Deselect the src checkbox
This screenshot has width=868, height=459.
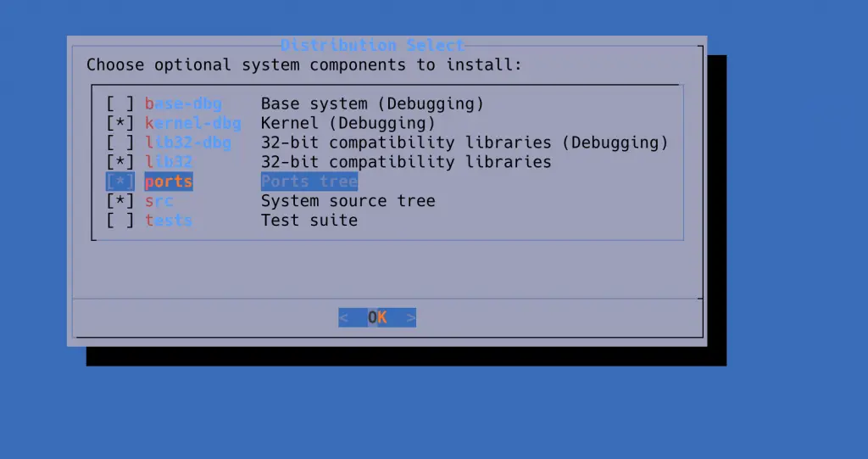pyautogui.click(x=120, y=201)
